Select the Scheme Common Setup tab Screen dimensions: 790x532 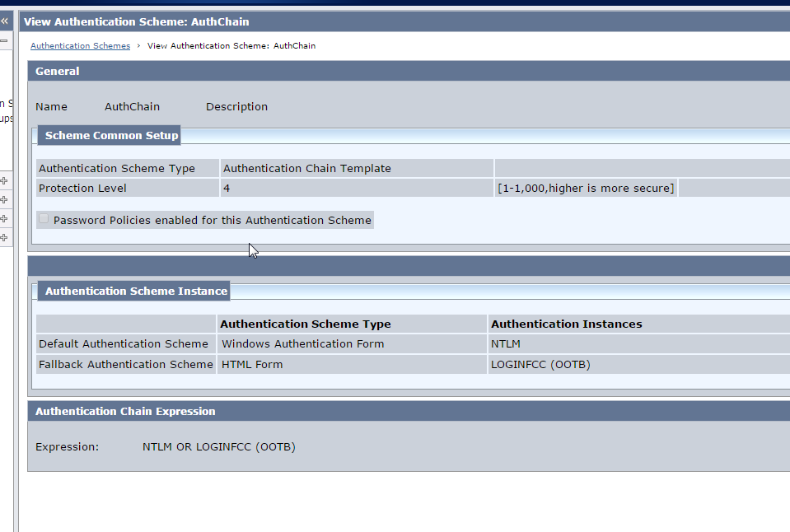[109, 135]
